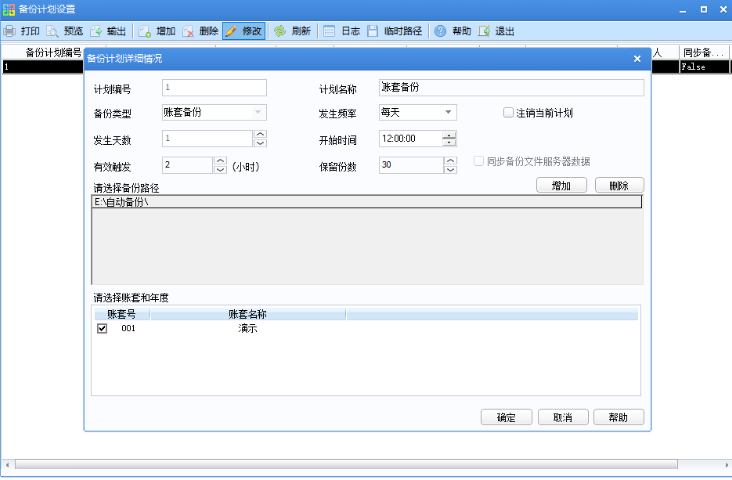The height and width of the screenshot is (480, 732).
Task: Enable the 注销当前计划 checkbox
Action: [508, 113]
